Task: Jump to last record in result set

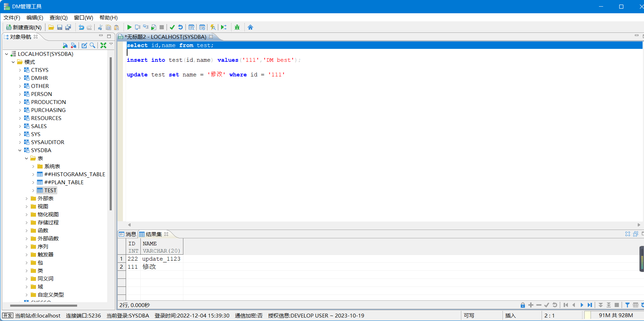Action: point(590,305)
